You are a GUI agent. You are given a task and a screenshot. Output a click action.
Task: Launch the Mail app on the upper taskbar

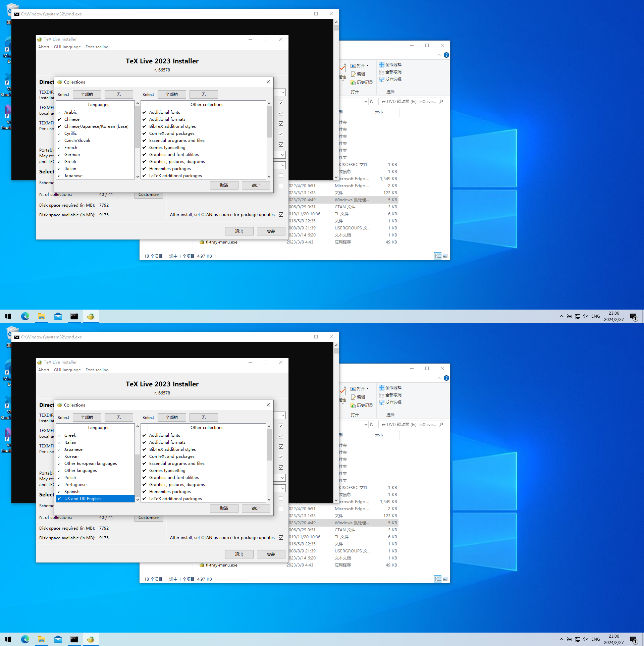58,316
